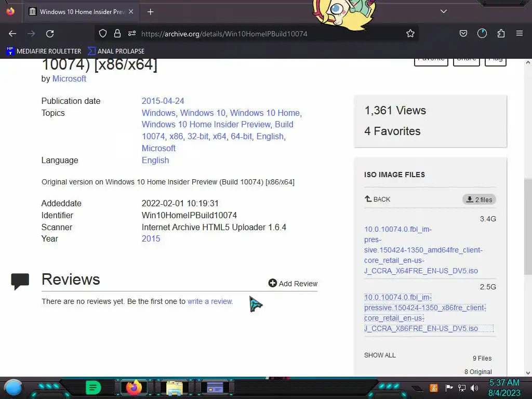Download all with the 2 files button
Screen dimensions: 532x399
point(479,199)
